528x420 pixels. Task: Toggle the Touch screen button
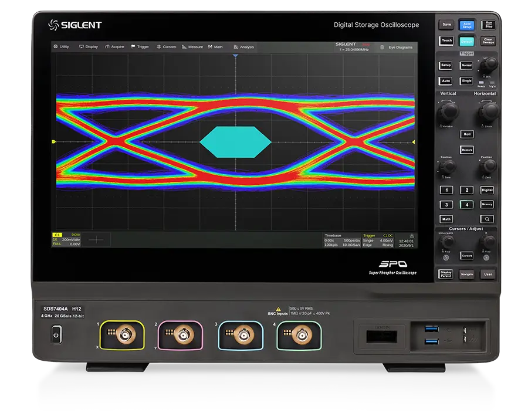tap(446, 41)
